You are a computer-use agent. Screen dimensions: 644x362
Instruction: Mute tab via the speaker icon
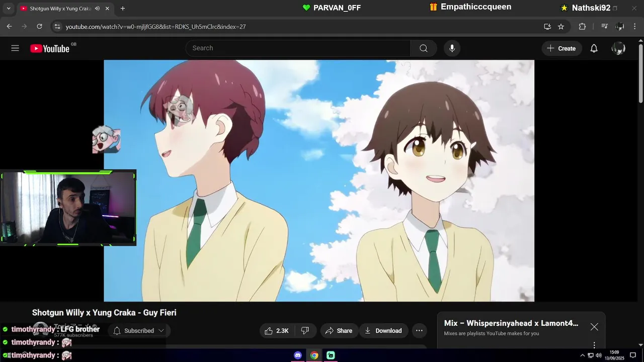[x=97, y=9]
